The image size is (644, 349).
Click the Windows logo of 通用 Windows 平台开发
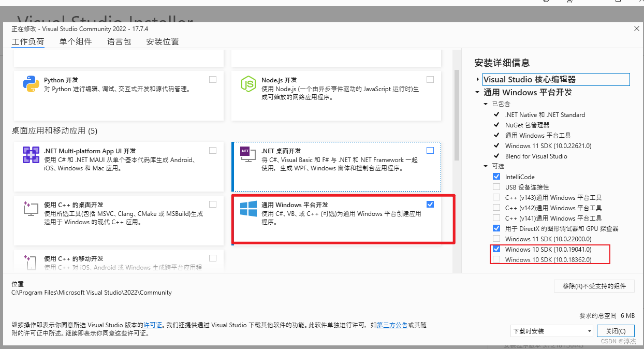tap(248, 209)
